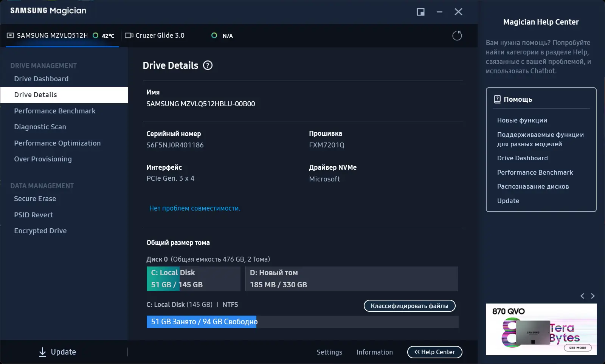Click the Magician Help Center title
Viewport: 605px width, 364px height.
[x=541, y=22]
